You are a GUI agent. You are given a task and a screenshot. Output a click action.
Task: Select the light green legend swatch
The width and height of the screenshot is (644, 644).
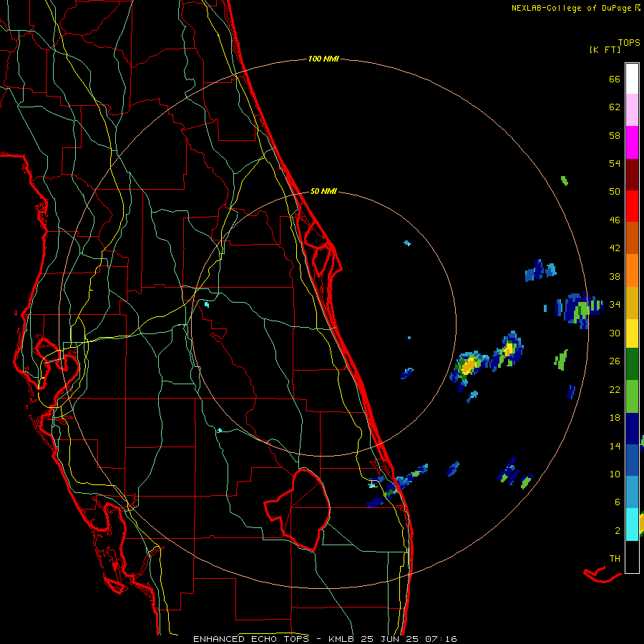point(632,396)
